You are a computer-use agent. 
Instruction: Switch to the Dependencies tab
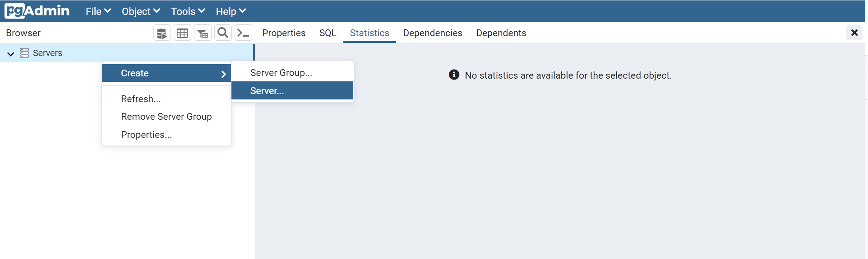(432, 33)
